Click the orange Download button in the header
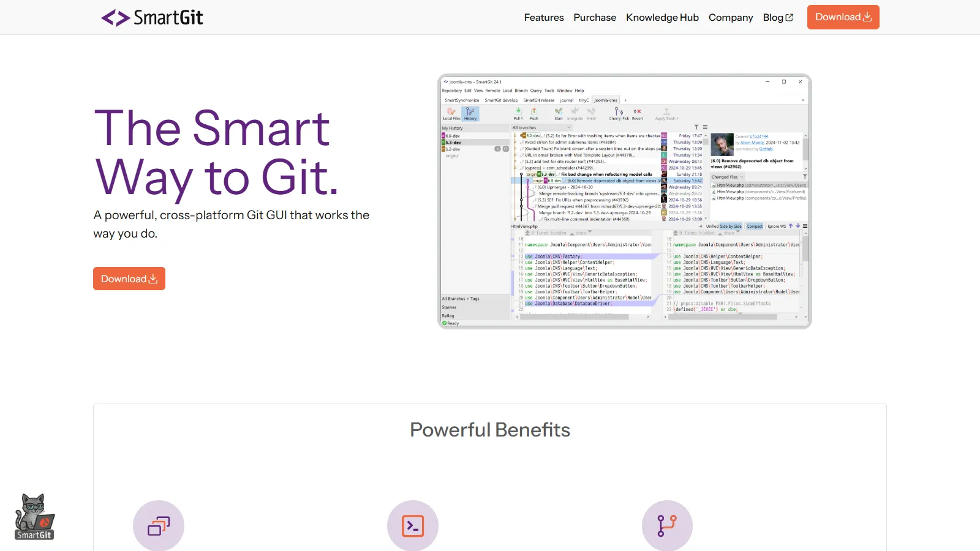 pyautogui.click(x=843, y=17)
